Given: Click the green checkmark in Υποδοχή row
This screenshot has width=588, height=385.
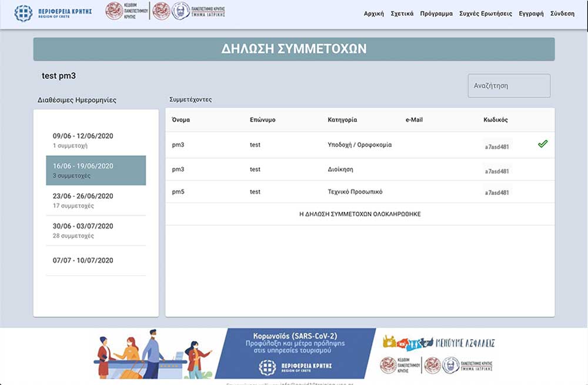Looking at the screenshot, I should (x=543, y=143).
